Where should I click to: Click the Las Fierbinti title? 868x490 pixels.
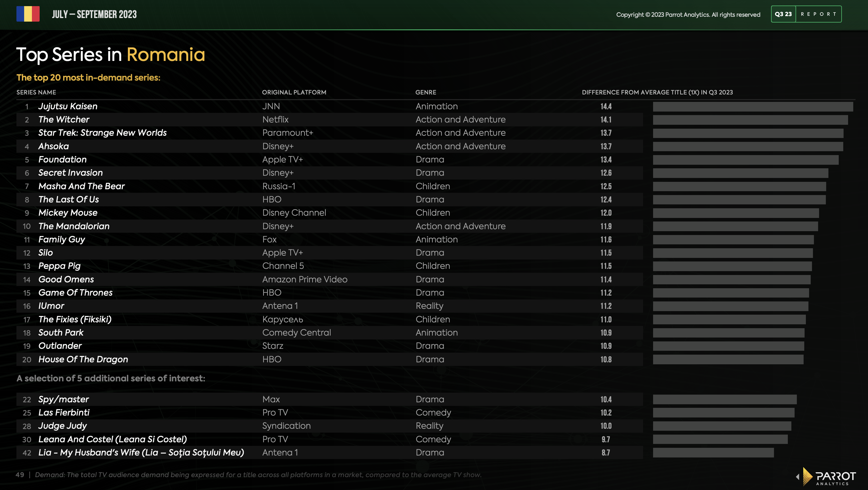(64, 412)
